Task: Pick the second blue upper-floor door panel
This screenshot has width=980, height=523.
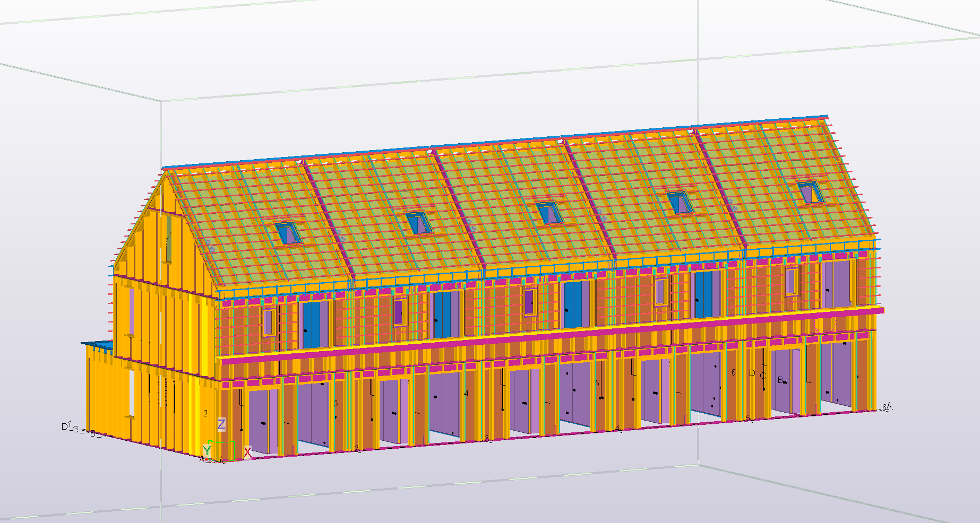Action: coord(445,314)
